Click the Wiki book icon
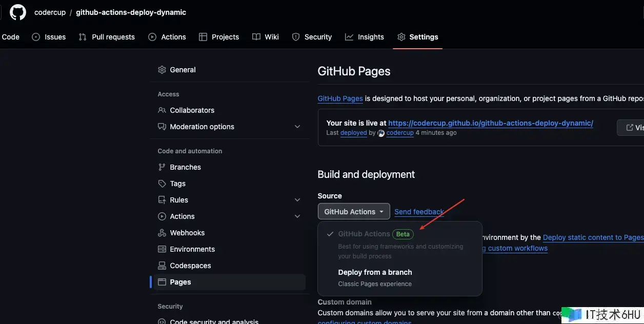The width and height of the screenshot is (644, 324). [256, 37]
